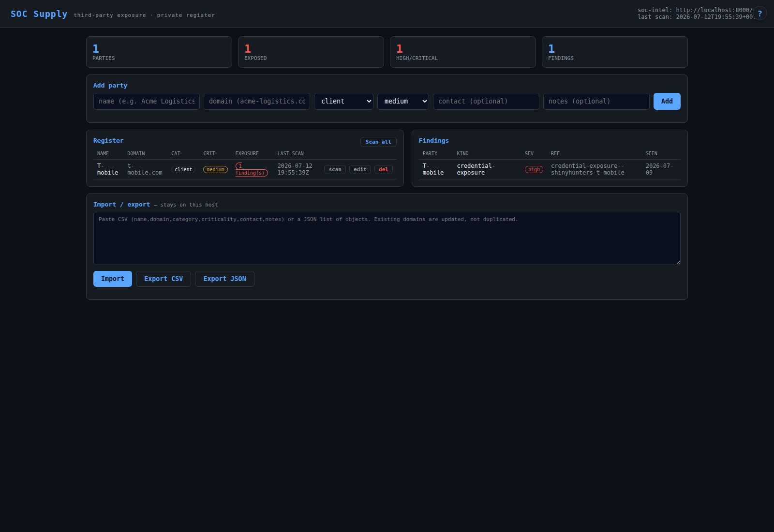Click the High/Critical stat card
The height and width of the screenshot is (532, 774).
[463, 52]
